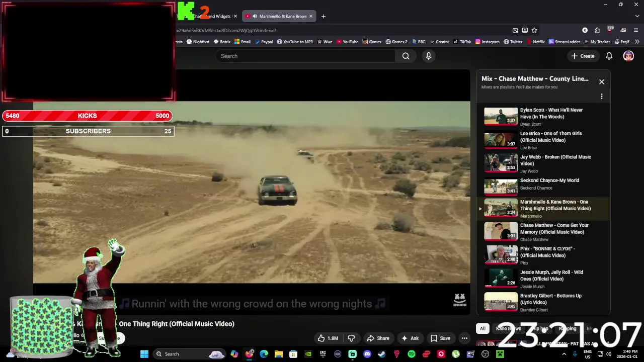644x362 pixels.
Task: Open YouTube to MP3 bookmark
Action: pyautogui.click(x=295, y=42)
